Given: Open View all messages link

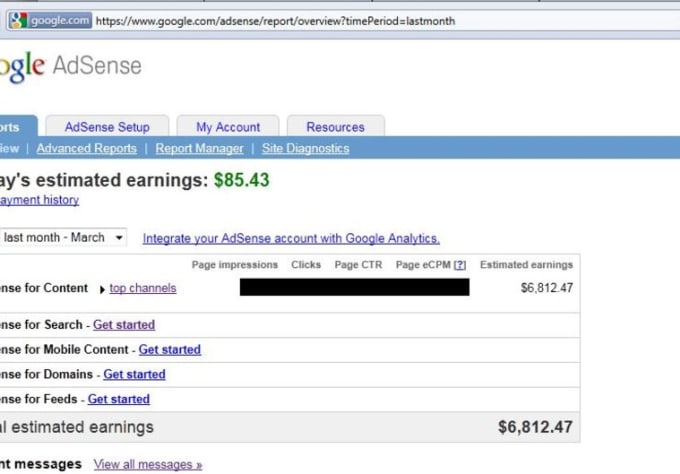Looking at the screenshot, I should (148, 464).
